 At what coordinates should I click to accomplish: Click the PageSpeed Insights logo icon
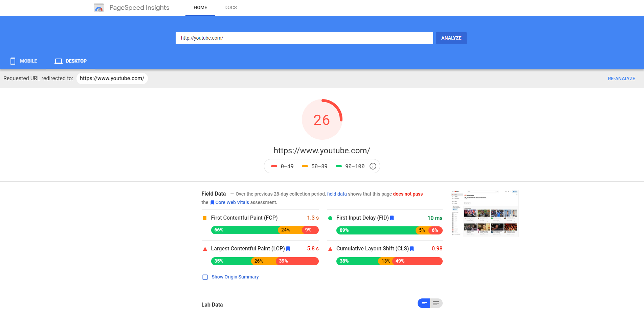click(x=99, y=8)
